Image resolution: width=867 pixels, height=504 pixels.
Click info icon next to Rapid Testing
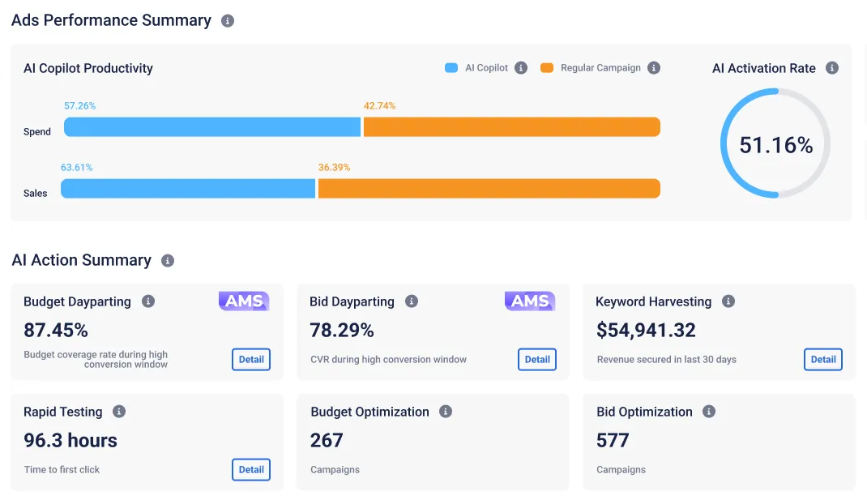click(x=119, y=412)
